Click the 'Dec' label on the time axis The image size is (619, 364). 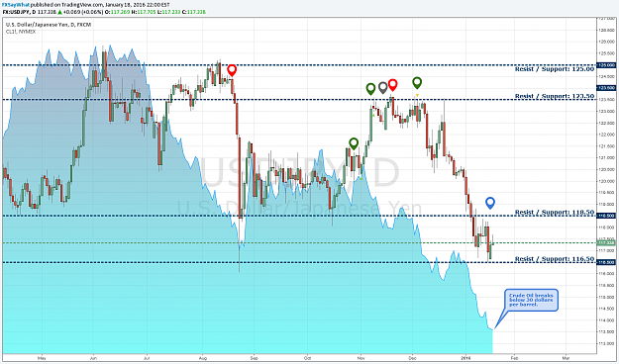coord(413,358)
